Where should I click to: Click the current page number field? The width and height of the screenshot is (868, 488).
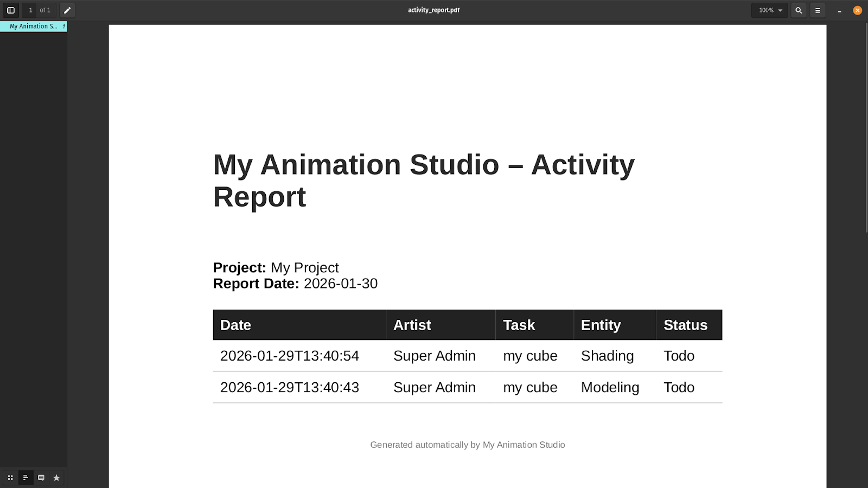tap(31, 10)
